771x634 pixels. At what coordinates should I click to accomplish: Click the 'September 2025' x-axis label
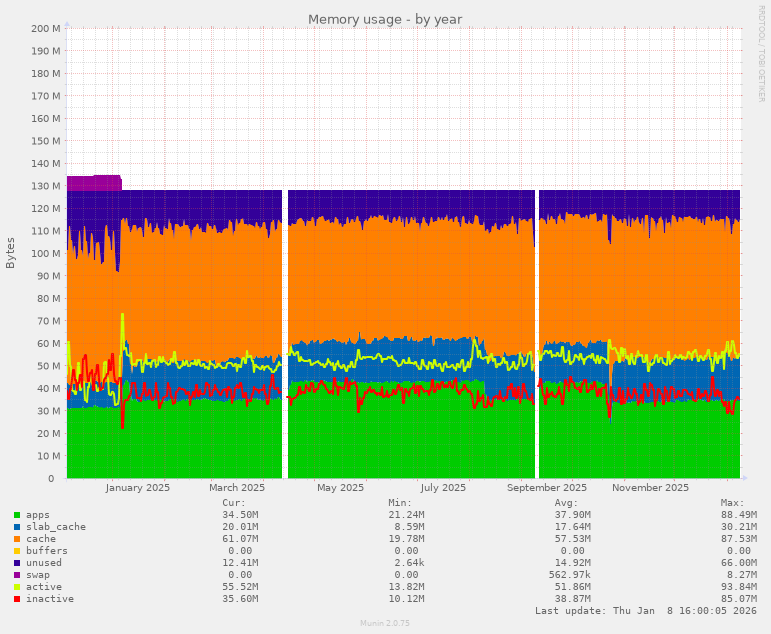tap(547, 487)
